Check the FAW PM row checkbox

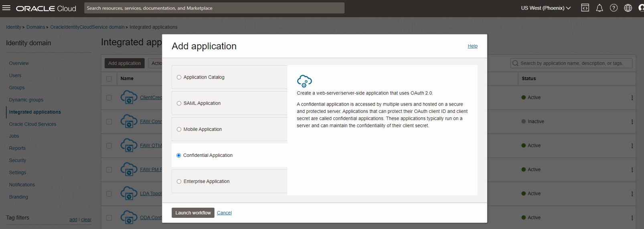coord(109,170)
